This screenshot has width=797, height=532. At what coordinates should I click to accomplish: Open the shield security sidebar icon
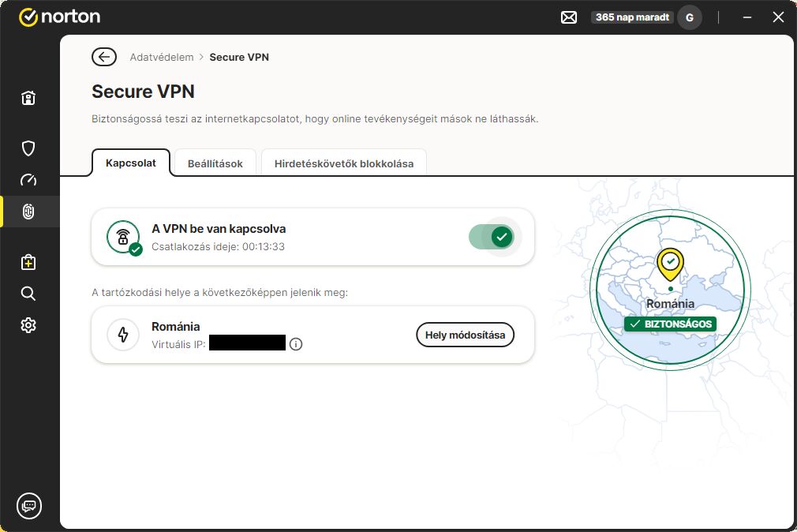pyautogui.click(x=28, y=148)
